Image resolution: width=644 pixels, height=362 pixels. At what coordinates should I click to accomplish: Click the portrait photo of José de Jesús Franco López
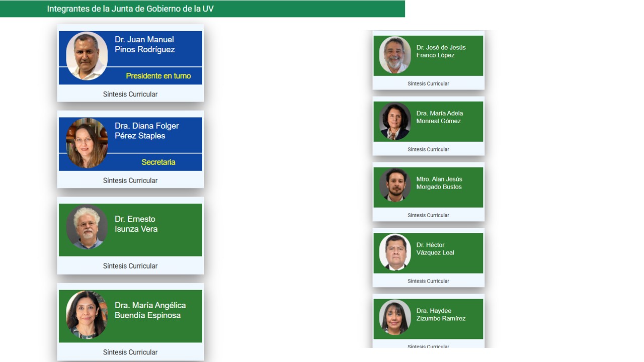pos(395,55)
